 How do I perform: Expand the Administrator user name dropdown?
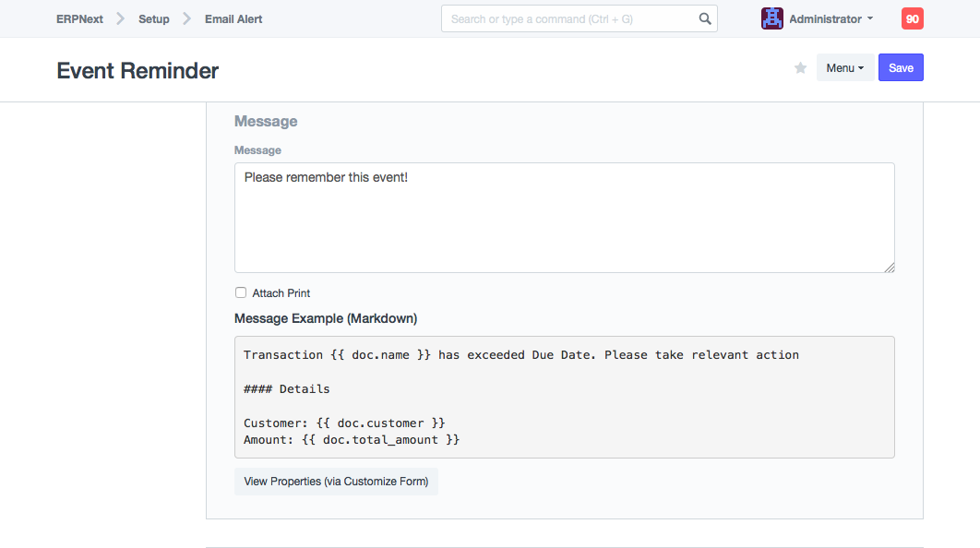[831, 18]
